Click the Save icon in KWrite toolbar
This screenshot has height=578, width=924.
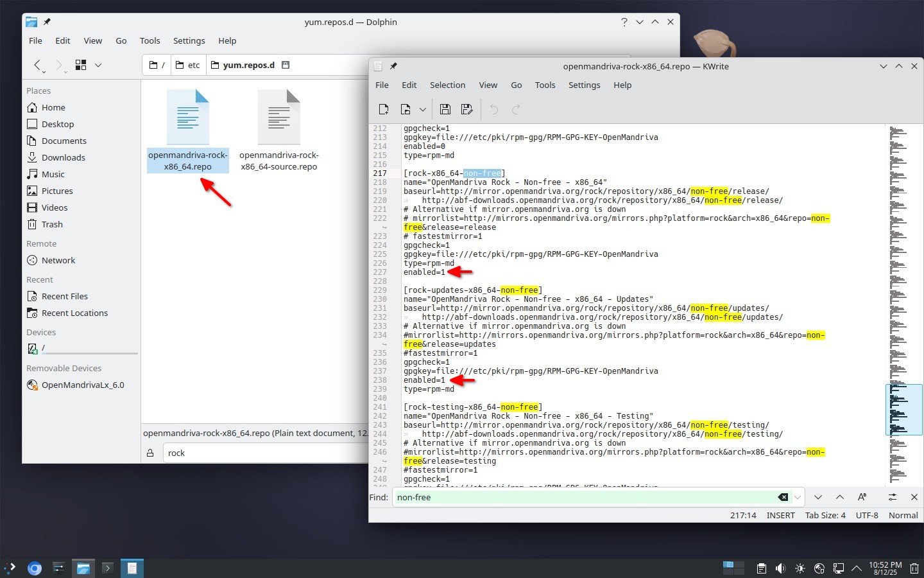pos(445,109)
